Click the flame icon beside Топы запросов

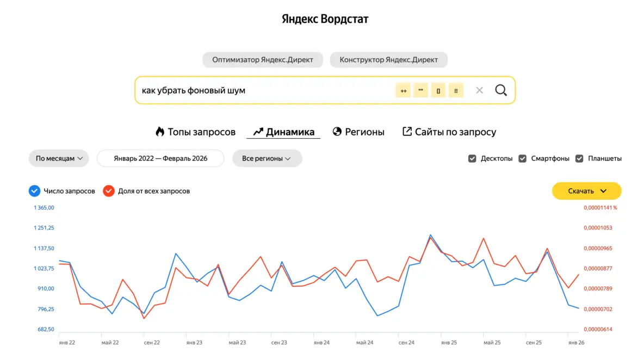point(160,132)
